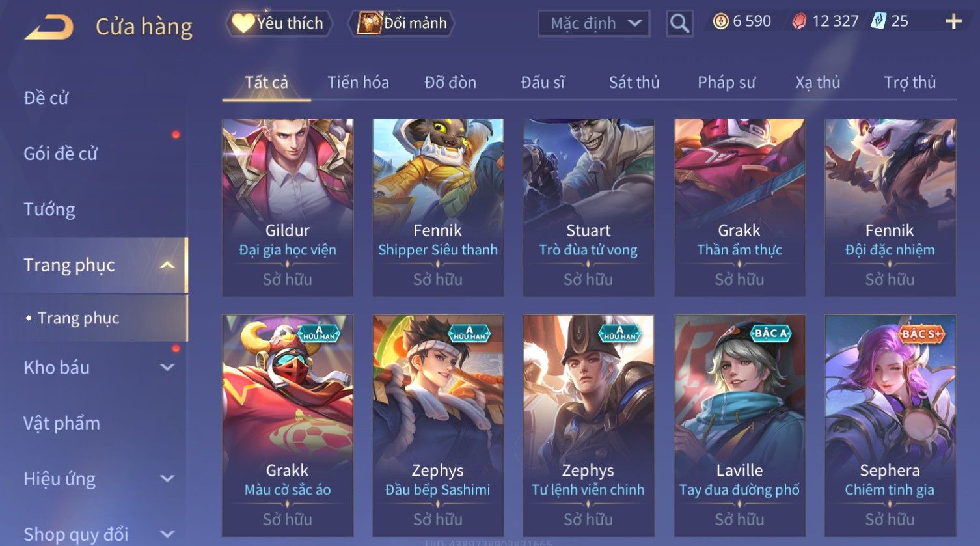Click the red ruby currency icon
The image size is (980, 546).
coord(799,21)
